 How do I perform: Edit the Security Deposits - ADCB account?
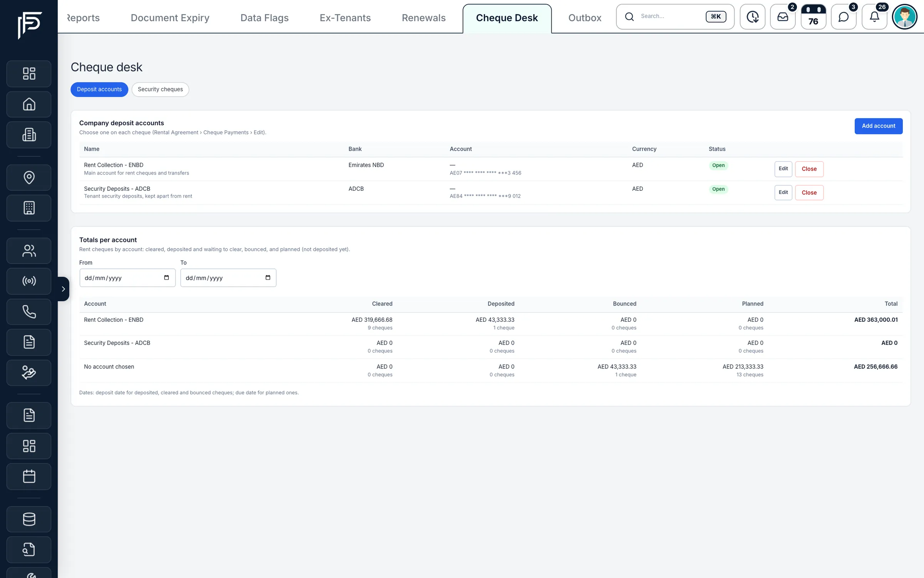tap(783, 192)
